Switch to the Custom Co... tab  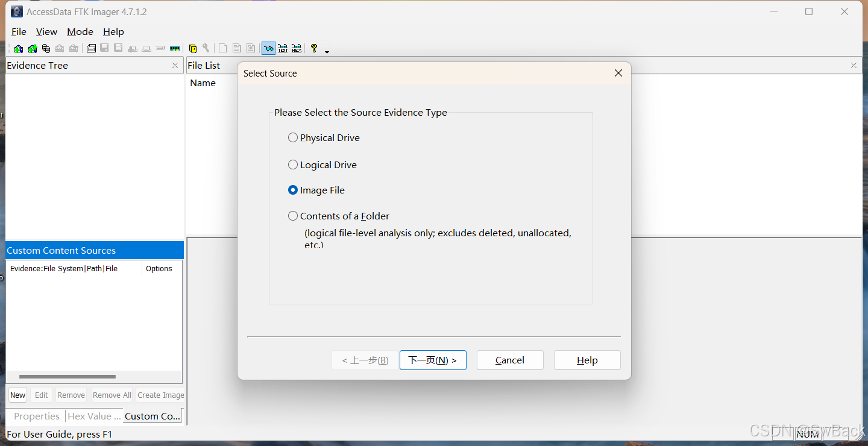[x=152, y=416]
